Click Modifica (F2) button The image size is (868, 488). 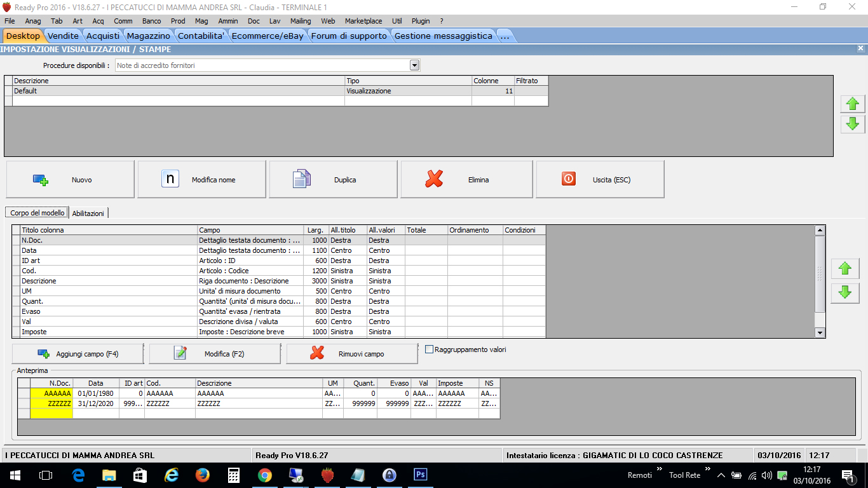coord(215,354)
